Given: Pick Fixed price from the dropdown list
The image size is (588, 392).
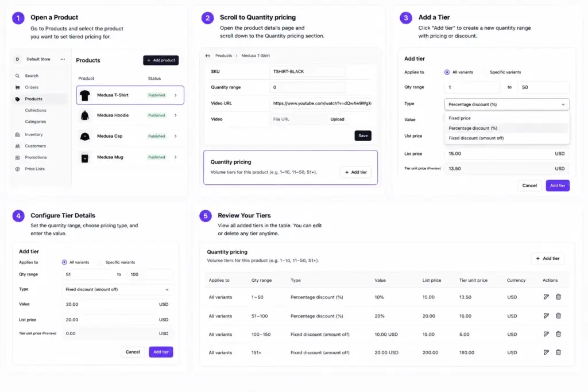Looking at the screenshot, I should [459, 118].
